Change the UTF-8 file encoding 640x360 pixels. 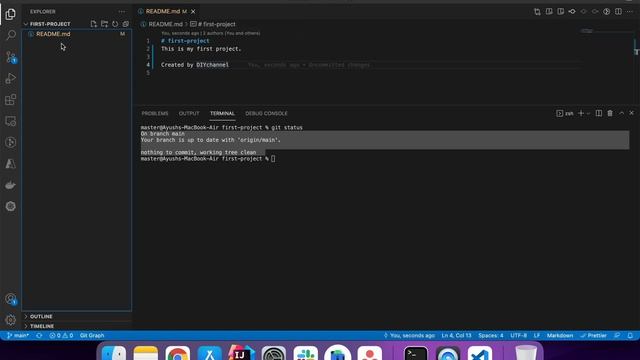coord(518,336)
